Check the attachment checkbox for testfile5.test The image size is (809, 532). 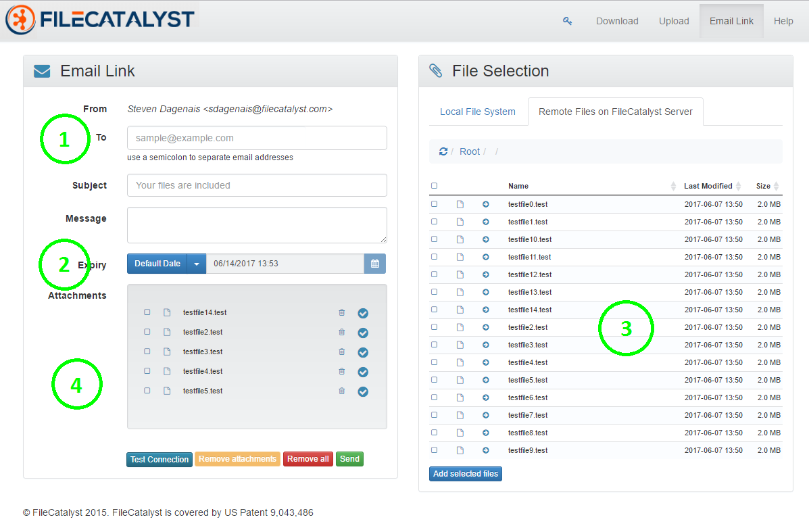(147, 391)
